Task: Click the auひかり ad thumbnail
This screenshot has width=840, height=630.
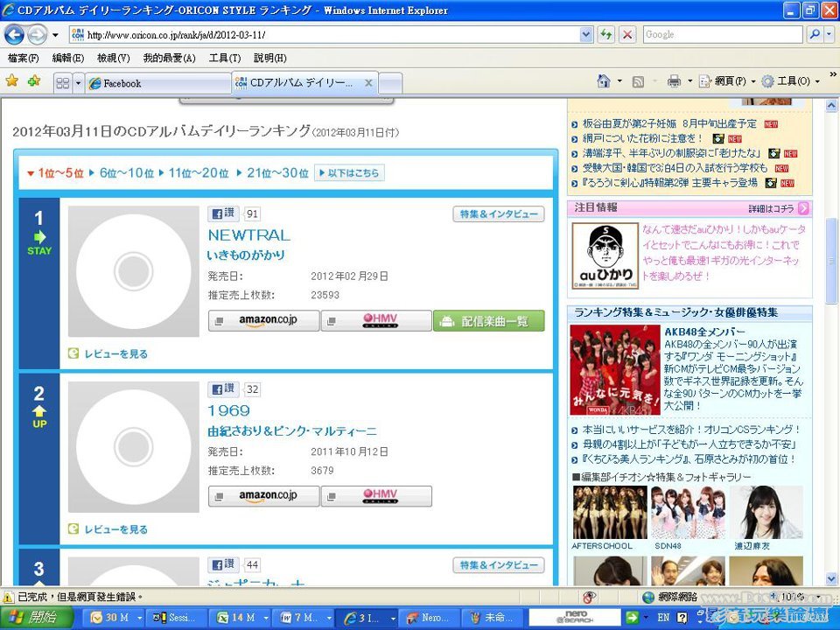Action: tap(605, 256)
